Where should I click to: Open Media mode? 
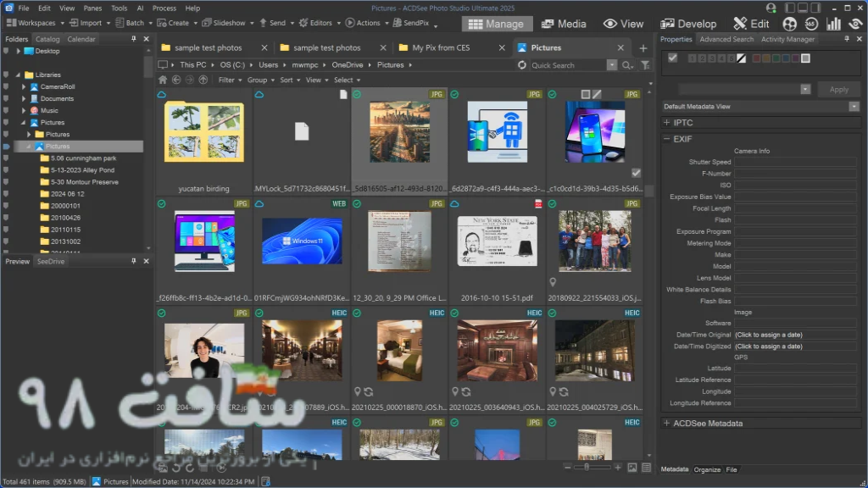pos(564,24)
